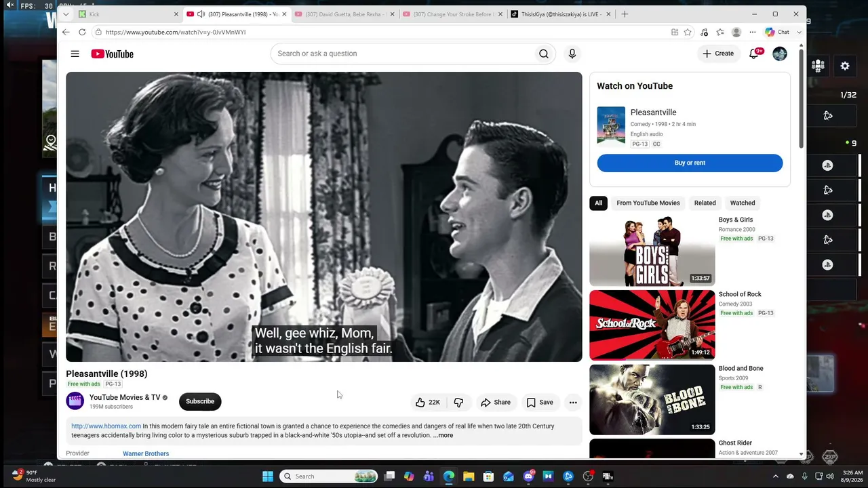
Task: Start voice search with the microphone icon
Action: point(572,54)
